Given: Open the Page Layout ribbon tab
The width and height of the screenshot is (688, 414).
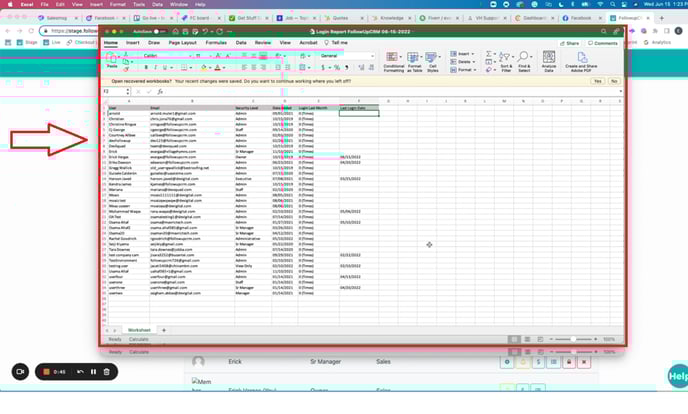Looking at the screenshot, I should pos(183,43).
